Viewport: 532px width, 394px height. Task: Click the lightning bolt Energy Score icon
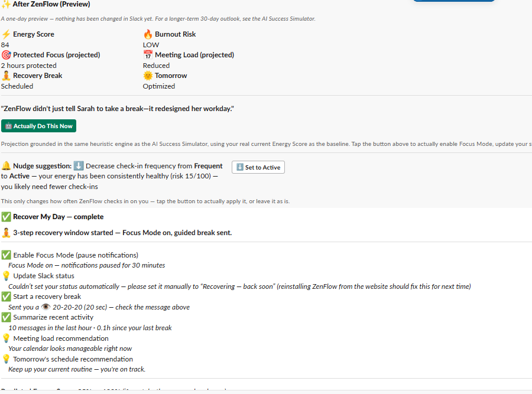click(x=6, y=34)
